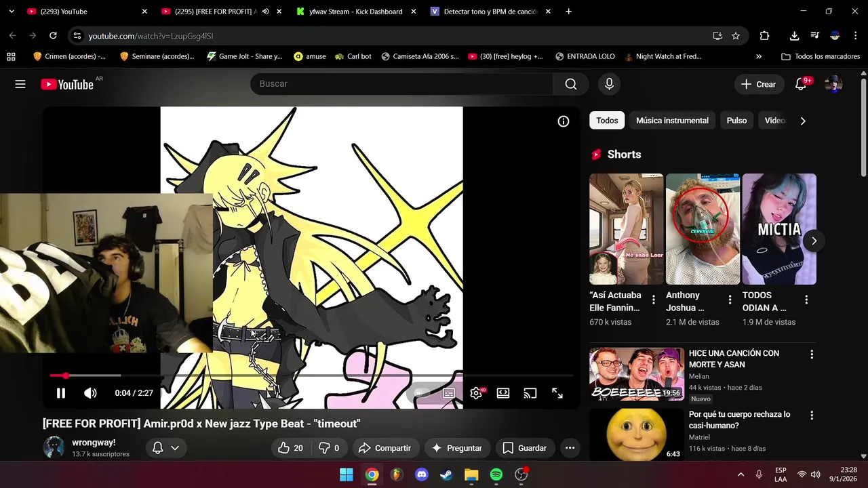Screen dimensions: 868x488
Task: Open more actions three-dot menu under video
Action: [570, 448]
